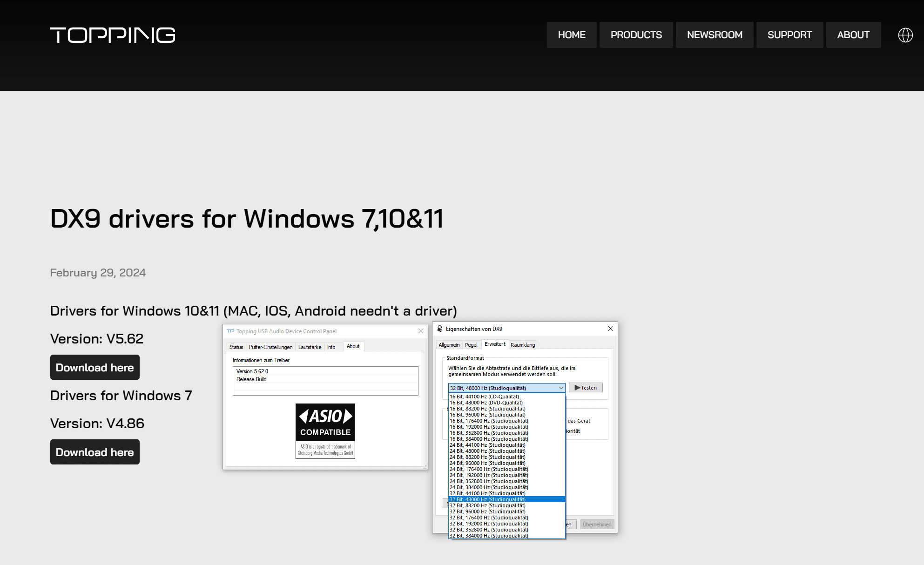Switch to the Pegel tab

[471, 345]
